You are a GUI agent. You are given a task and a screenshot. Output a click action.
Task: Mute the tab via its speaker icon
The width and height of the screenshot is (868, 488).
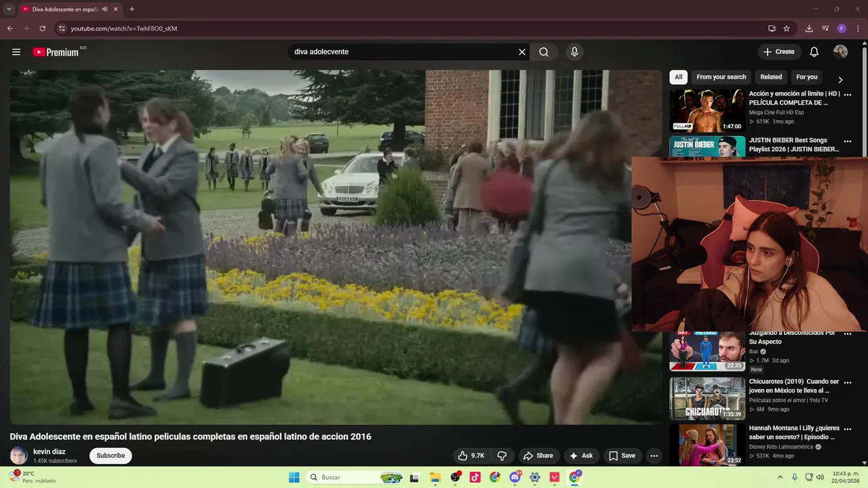pyautogui.click(x=104, y=9)
